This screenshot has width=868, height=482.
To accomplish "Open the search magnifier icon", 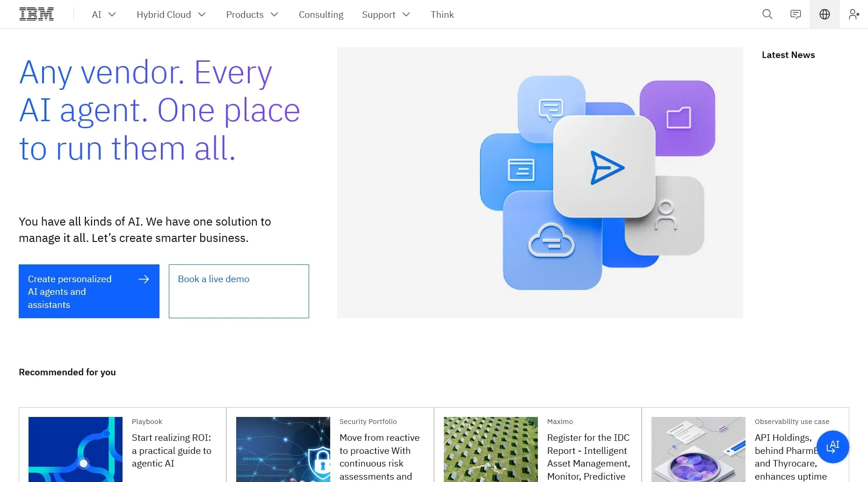I will click(x=767, y=14).
